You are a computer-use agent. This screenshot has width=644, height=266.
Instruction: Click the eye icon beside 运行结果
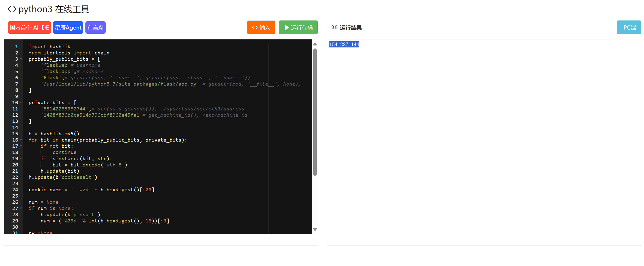[x=334, y=27]
